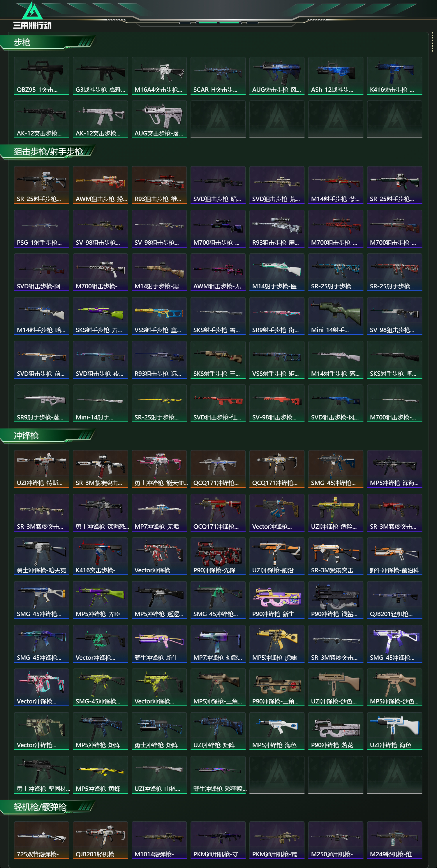
Task: Choose the PSG-1 marksman rifle skin
Action: [x=41, y=228]
